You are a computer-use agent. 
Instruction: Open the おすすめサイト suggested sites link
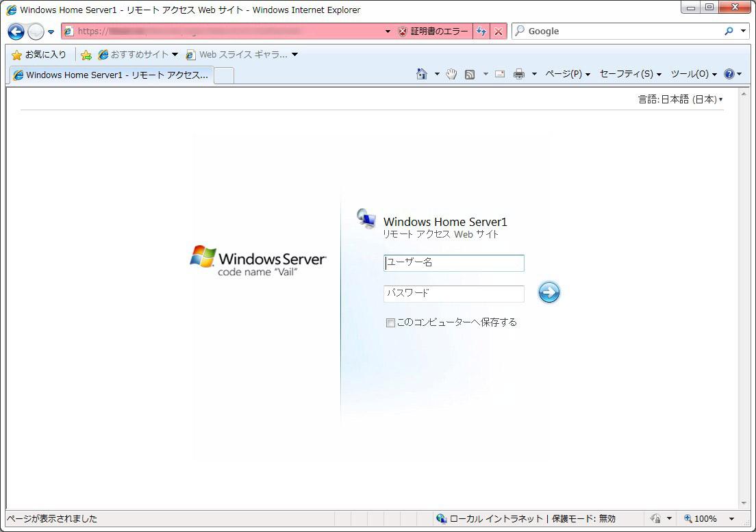pos(138,55)
